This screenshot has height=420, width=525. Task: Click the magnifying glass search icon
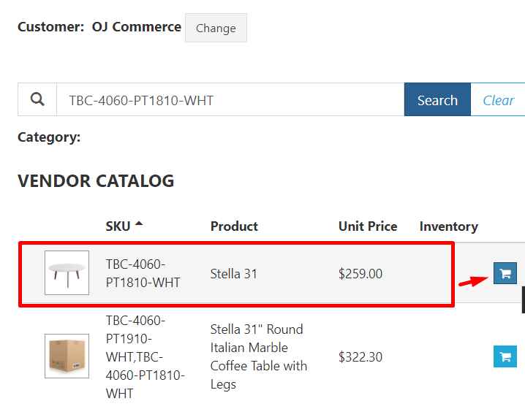tap(37, 99)
